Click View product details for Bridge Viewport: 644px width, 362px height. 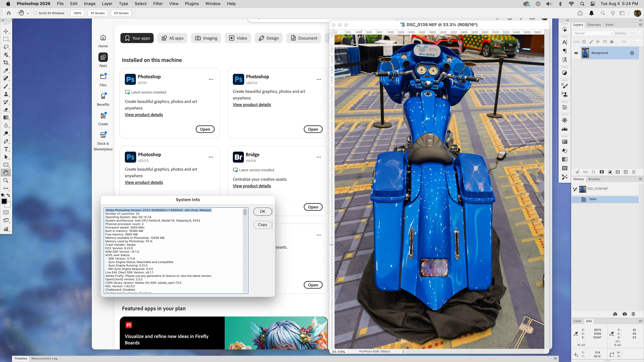[252, 186]
